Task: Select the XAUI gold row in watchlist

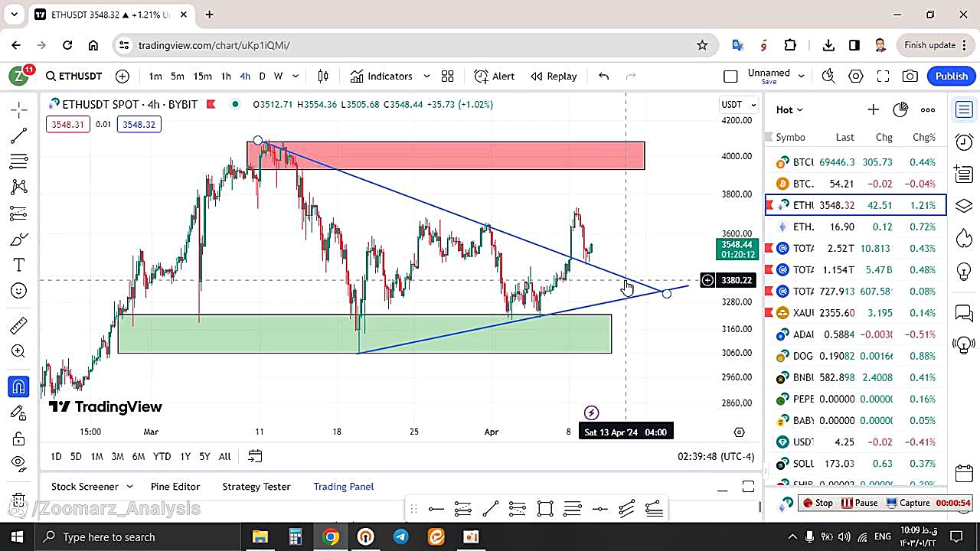Action: click(x=856, y=313)
